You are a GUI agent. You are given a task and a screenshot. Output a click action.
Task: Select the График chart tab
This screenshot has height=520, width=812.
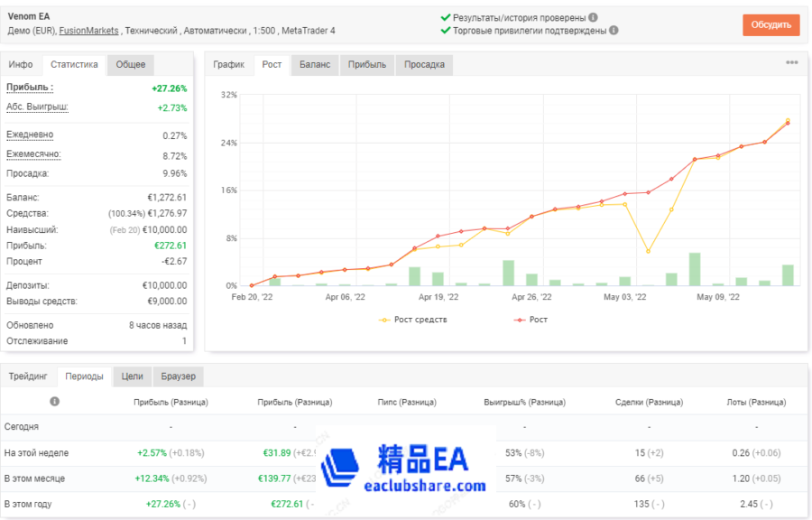(x=229, y=65)
